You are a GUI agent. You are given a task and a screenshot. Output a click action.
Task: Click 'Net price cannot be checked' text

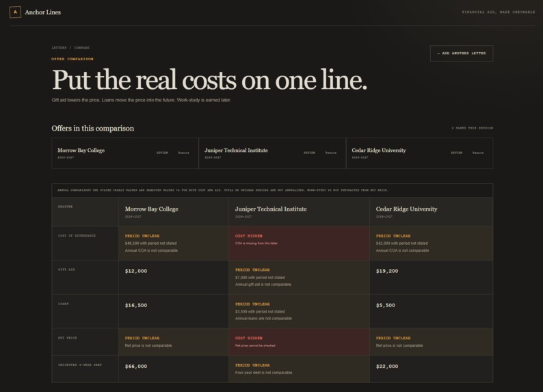tap(255, 345)
